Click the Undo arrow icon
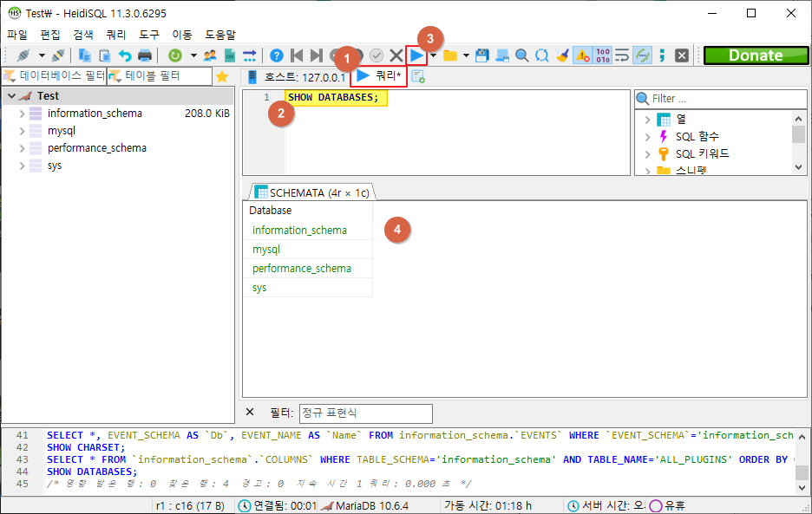Image resolution: width=812 pixels, height=514 pixels. point(125,55)
